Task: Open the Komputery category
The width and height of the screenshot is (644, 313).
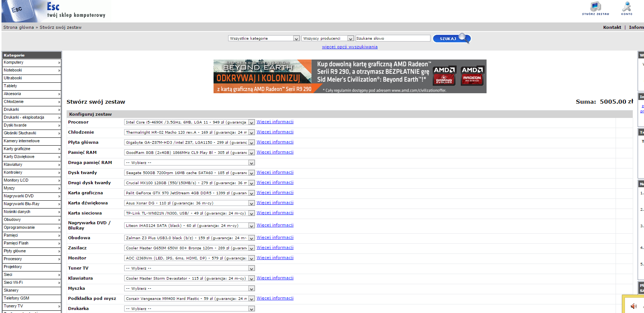Action: click(x=32, y=63)
